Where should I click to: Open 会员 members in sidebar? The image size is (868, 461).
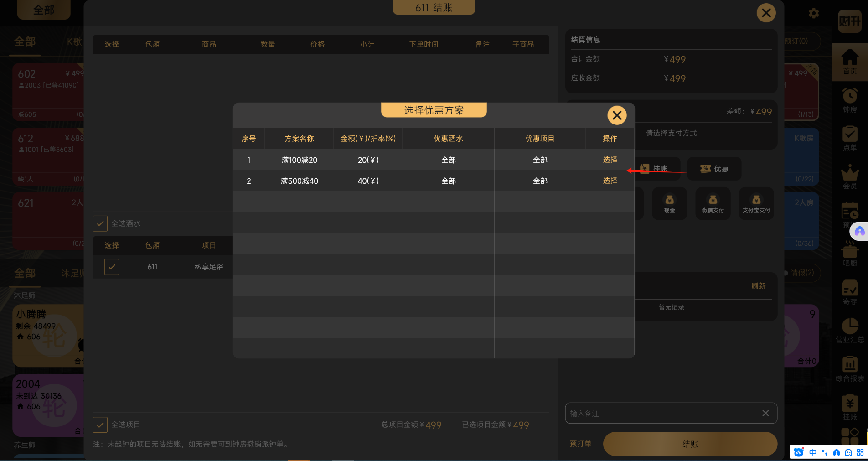coord(850,177)
